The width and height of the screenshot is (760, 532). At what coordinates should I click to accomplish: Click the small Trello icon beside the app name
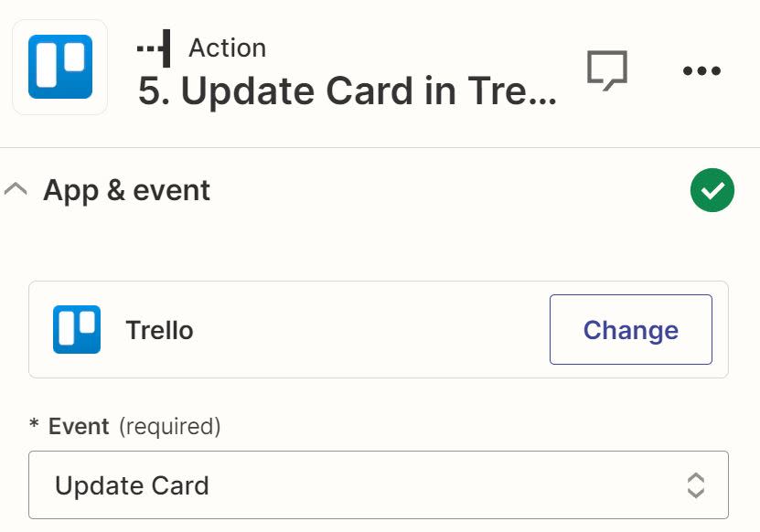pyautogui.click(x=76, y=329)
